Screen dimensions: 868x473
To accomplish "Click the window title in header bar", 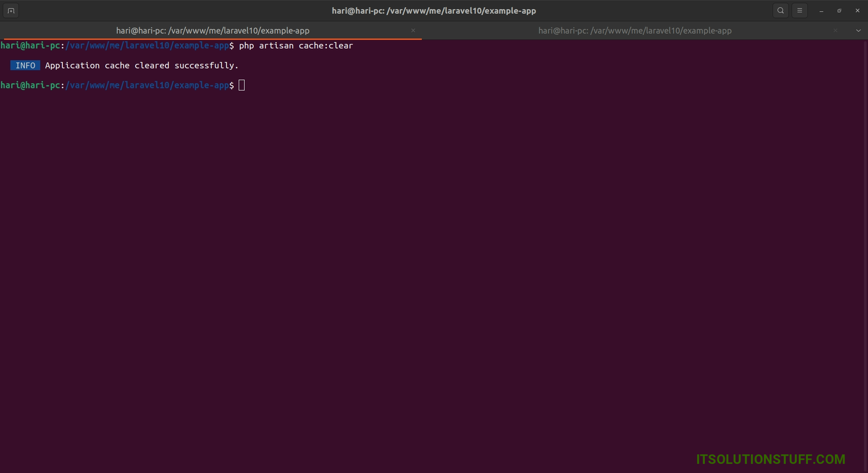I will pyautogui.click(x=433, y=11).
